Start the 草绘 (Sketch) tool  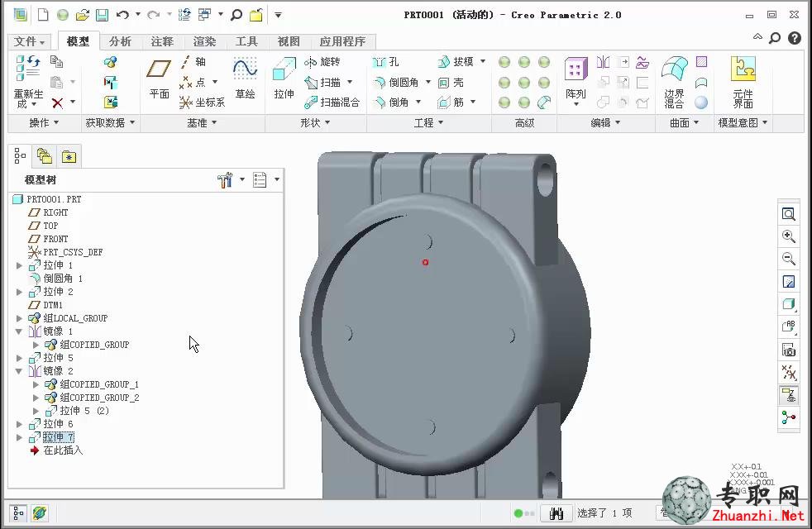point(245,69)
